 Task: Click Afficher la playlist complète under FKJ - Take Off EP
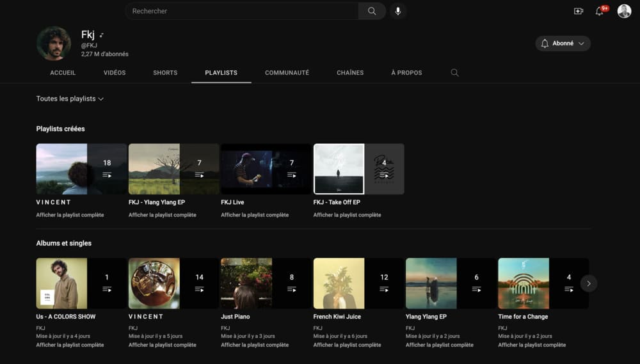pos(347,215)
